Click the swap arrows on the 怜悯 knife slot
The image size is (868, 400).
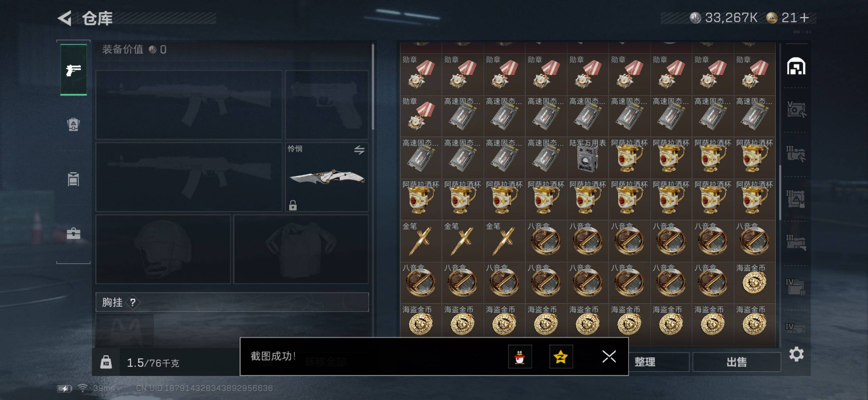(x=359, y=150)
